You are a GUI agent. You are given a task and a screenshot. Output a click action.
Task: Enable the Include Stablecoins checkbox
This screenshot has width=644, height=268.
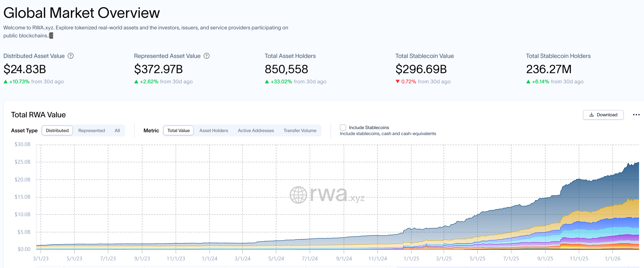coord(343,127)
